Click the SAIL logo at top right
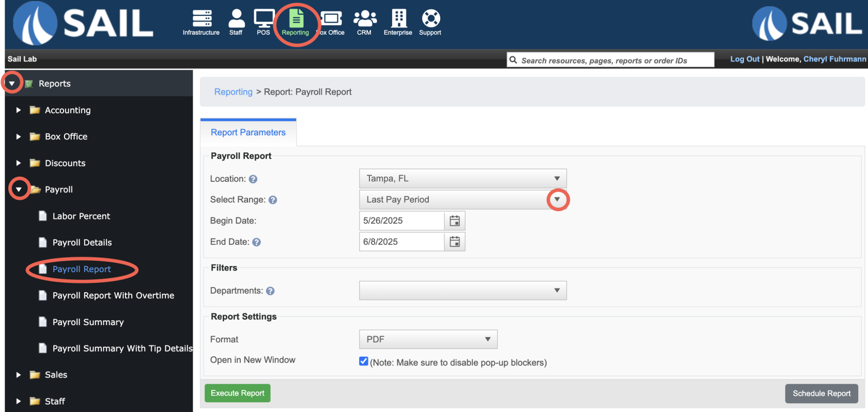This screenshot has width=868, height=412. pyautogui.click(x=807, y=24)
